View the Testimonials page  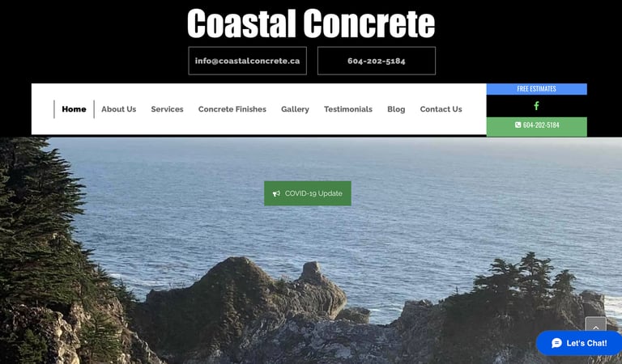348,109
